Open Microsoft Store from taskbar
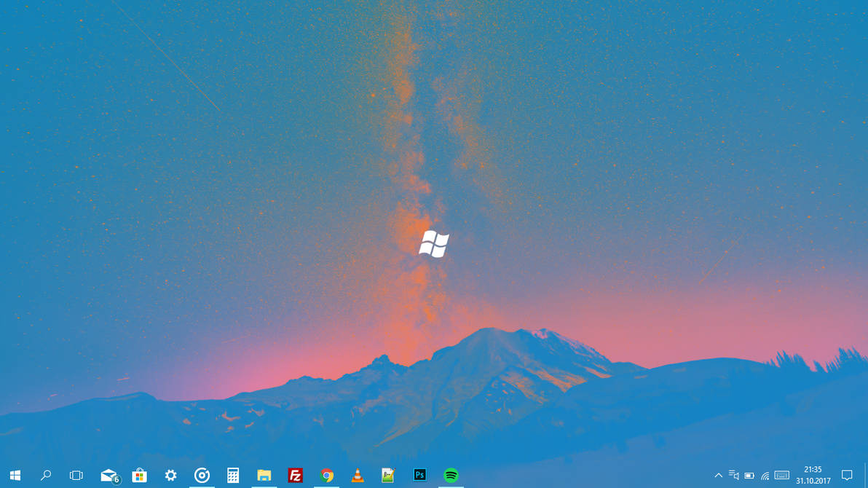Viewport: 868px width, 488px height. [x=140, y=476]
